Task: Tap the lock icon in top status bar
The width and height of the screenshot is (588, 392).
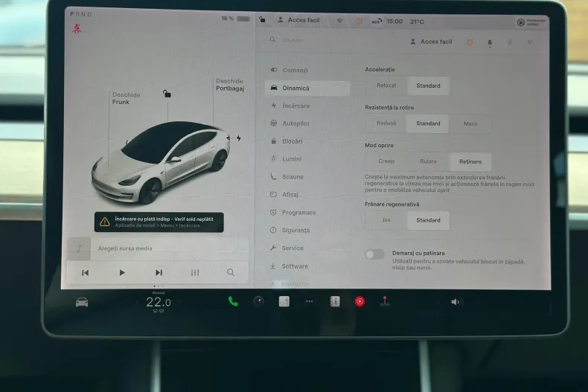Action: tap(262, 19)
